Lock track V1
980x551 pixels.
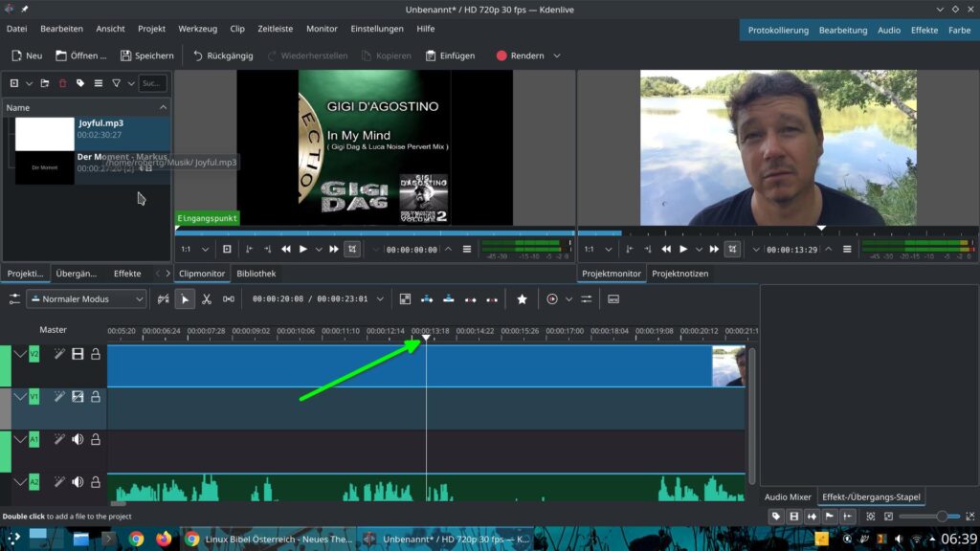click(96, 397)
